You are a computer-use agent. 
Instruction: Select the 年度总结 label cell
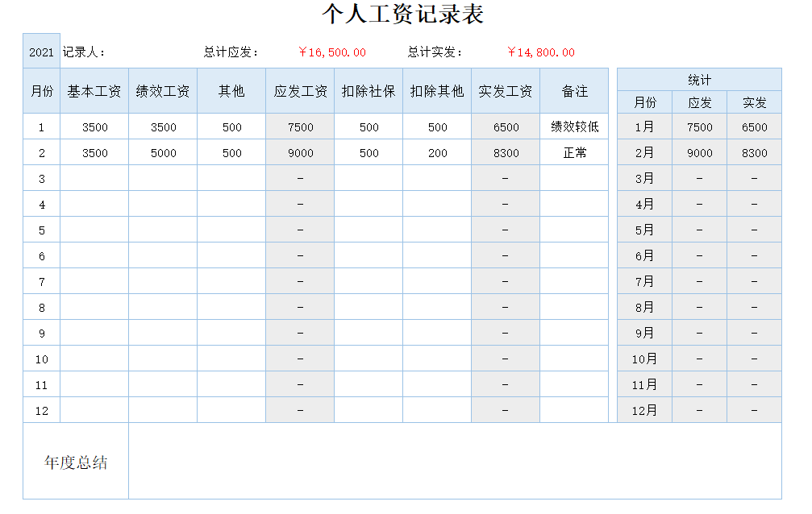point(76,462)
